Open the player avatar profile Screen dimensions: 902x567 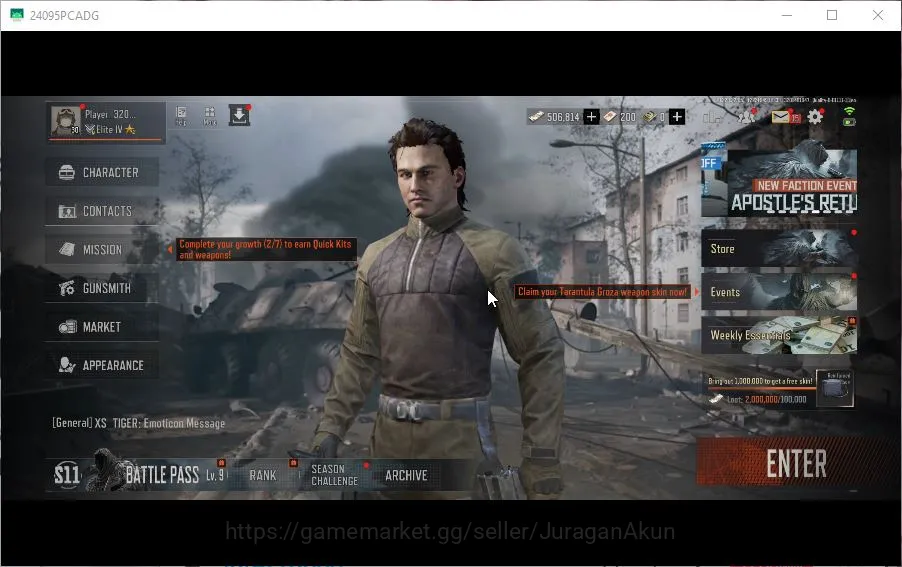(x=66, y=121)
